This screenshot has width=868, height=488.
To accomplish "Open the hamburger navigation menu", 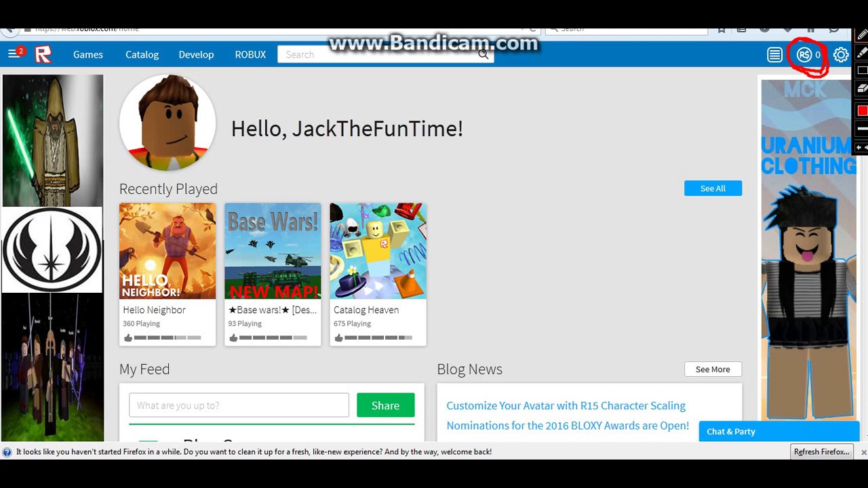I will [x=13, y=54].
